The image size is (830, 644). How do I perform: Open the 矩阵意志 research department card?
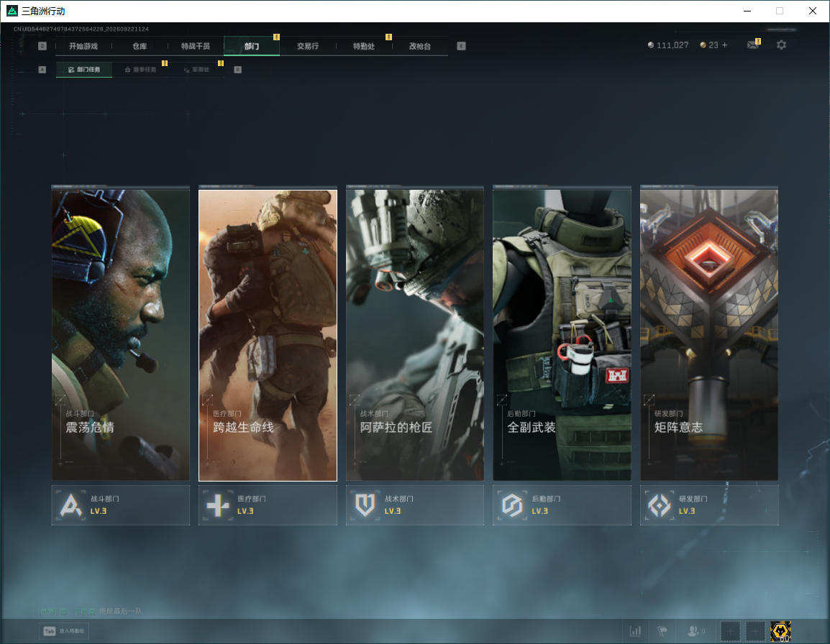coord(708,334)
